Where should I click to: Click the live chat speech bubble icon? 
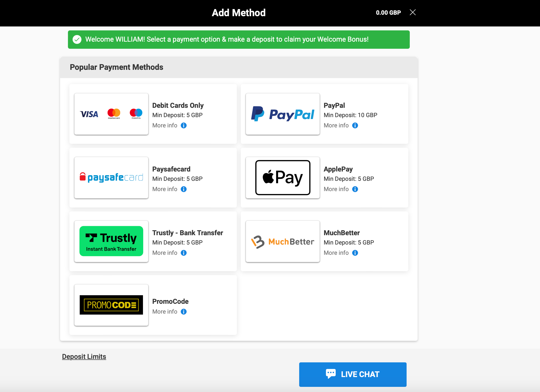[331, 374]
